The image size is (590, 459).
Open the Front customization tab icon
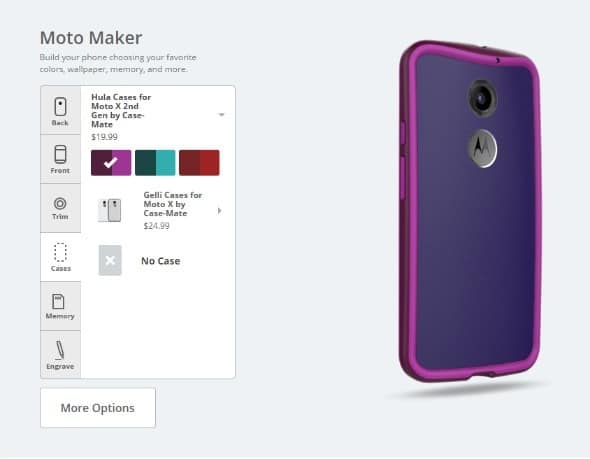pyautogui.click(x=60, y=154)
